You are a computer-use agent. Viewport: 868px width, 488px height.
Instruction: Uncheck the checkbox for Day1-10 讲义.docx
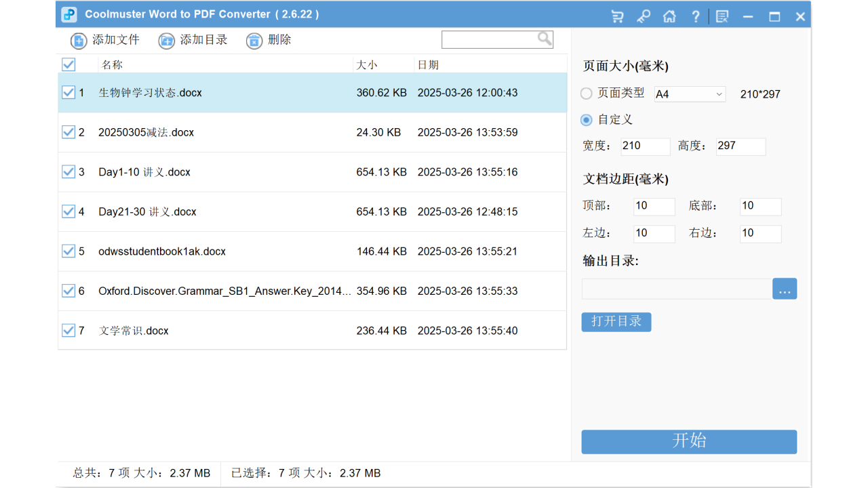68,171
